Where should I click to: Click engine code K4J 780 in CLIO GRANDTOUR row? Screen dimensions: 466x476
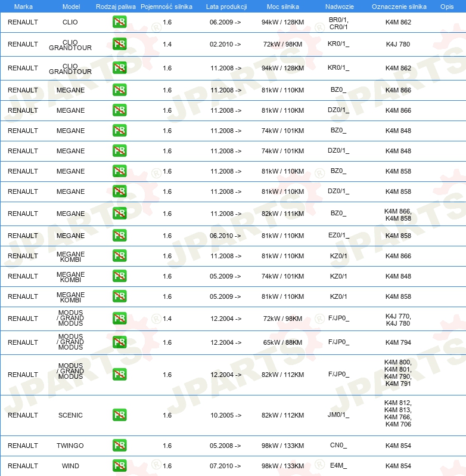[398, 44]
